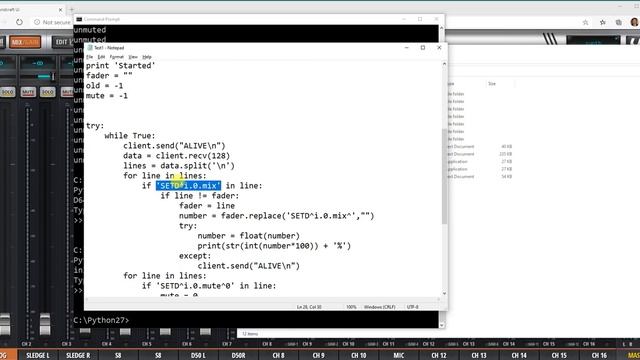Screen dimensions: 640x360
Task: Click the 'while True:' code line
Action: 130,136
